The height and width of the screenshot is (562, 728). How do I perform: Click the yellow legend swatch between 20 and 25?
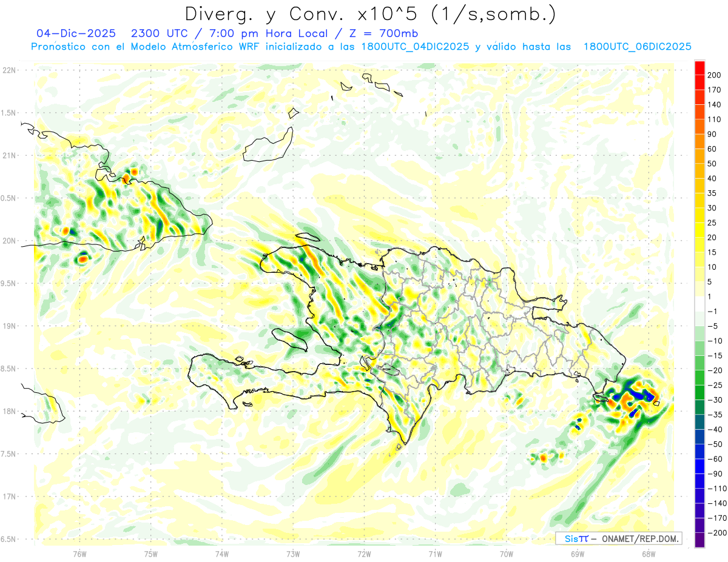point(699,230)
